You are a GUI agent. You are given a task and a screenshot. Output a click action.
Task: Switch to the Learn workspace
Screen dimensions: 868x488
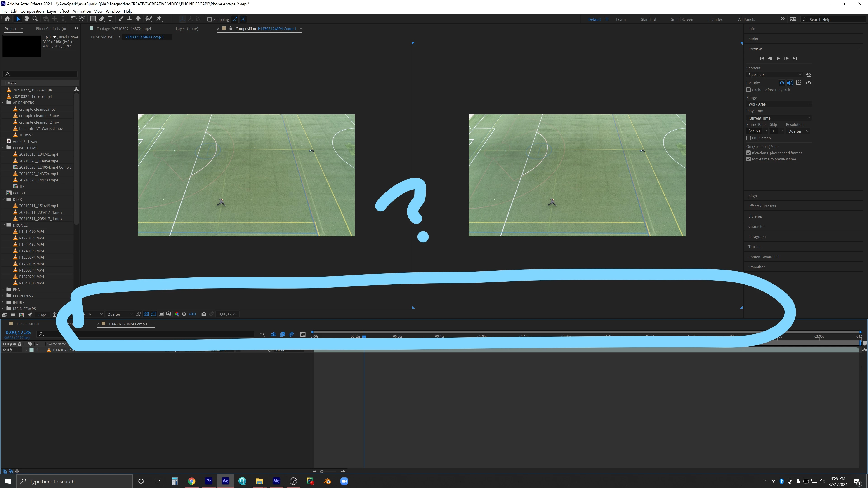621,19
